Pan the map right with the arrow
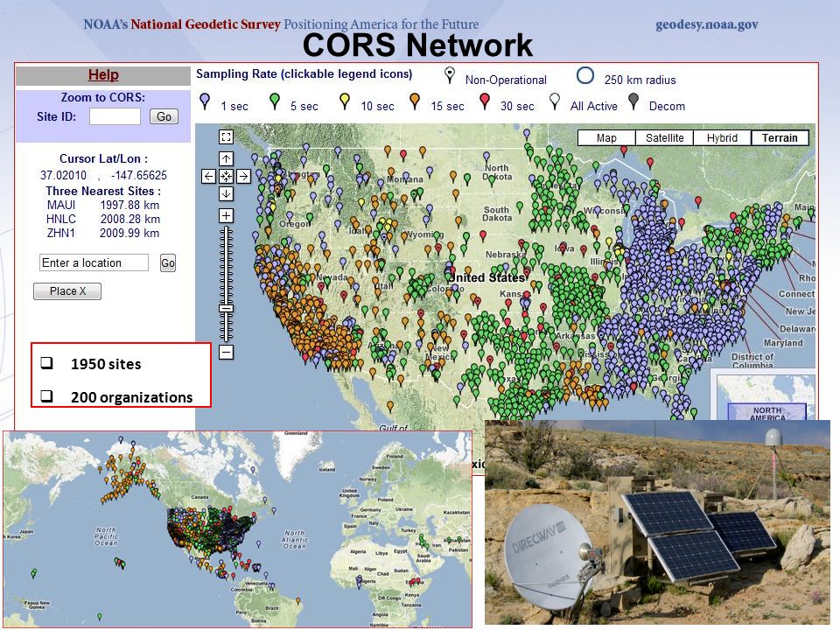Image resolution: width=840 pixels, height=630 pixels. coord(243,176)
